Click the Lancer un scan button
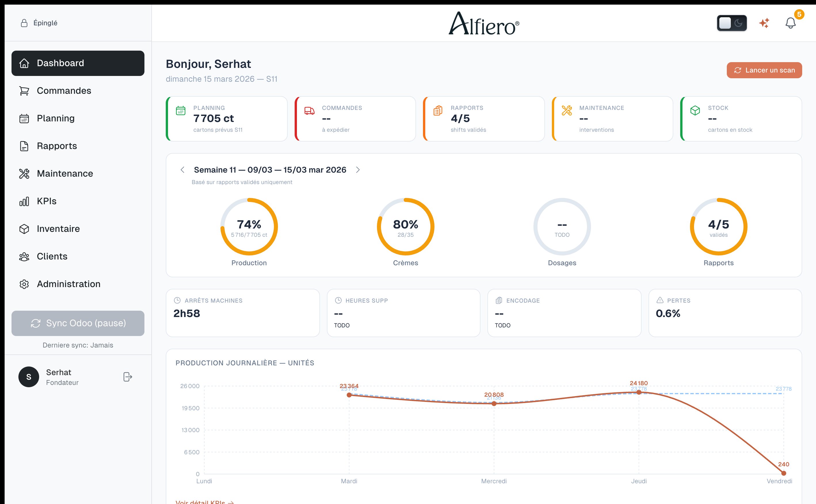The width and height of the screenshot is (816, 504). [764, 70]
